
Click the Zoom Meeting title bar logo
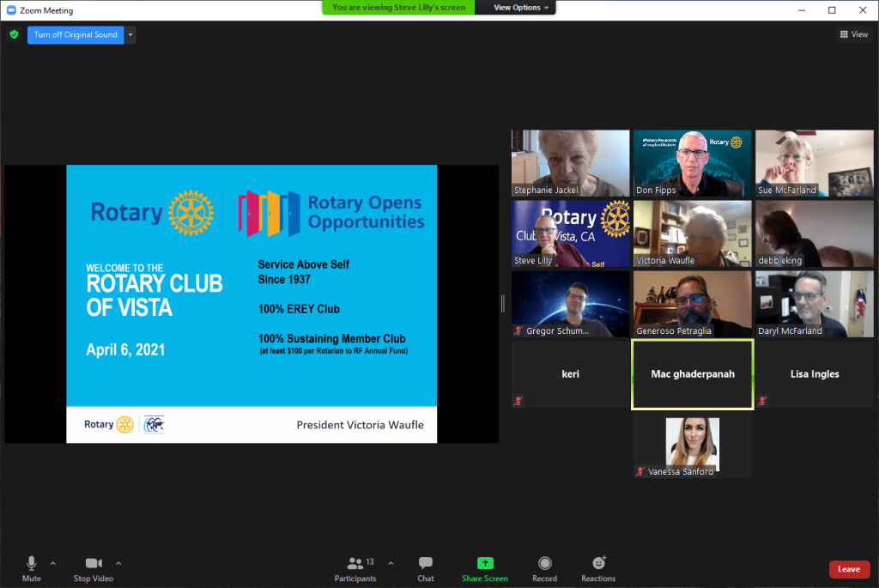(x=10, y=10)
